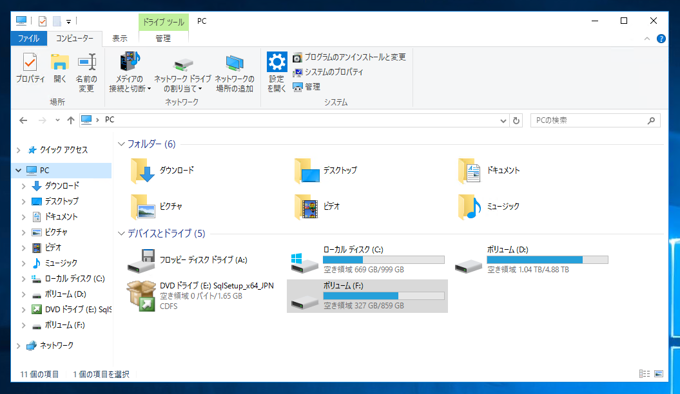Open the ビデオ folder tile
This screenshot has width=680, height=394.
[x=317, y=207]
